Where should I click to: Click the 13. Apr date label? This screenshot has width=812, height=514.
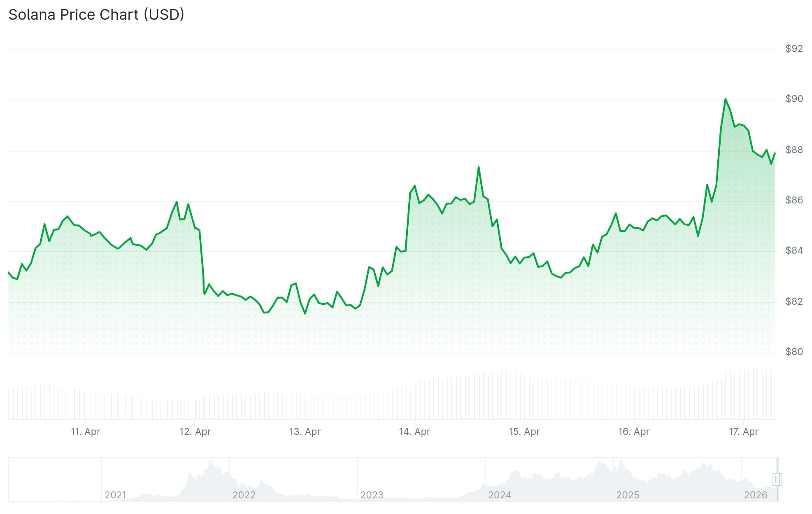click(x=305, y=432)
